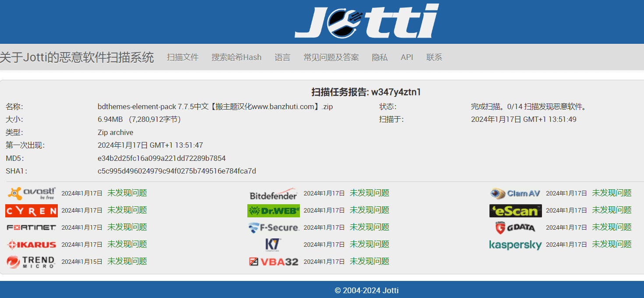Click the scanned-at time 13:51:49

click(x=524, y=119)
